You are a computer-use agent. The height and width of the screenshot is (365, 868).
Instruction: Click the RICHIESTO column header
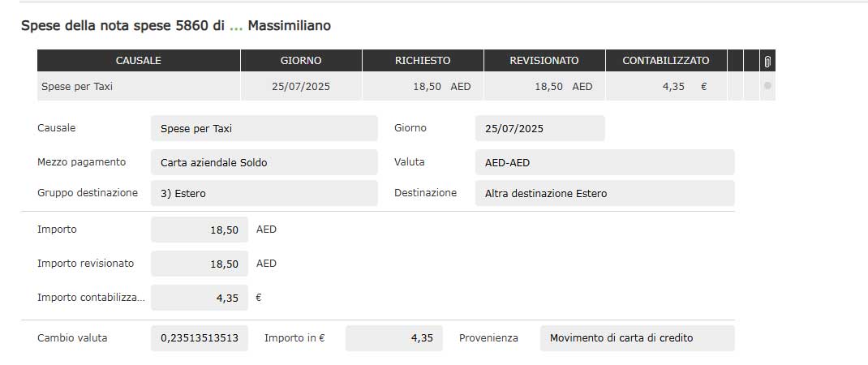tap(423, 61)
